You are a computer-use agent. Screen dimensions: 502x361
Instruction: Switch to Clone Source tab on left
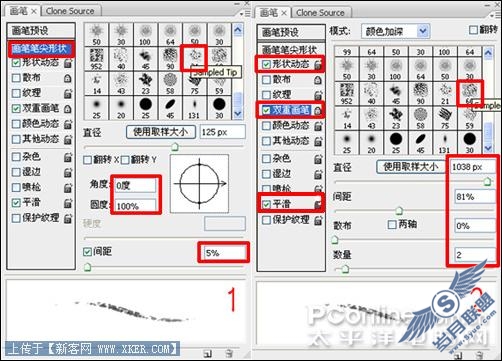pyautogui.click(x=70, y=11)
